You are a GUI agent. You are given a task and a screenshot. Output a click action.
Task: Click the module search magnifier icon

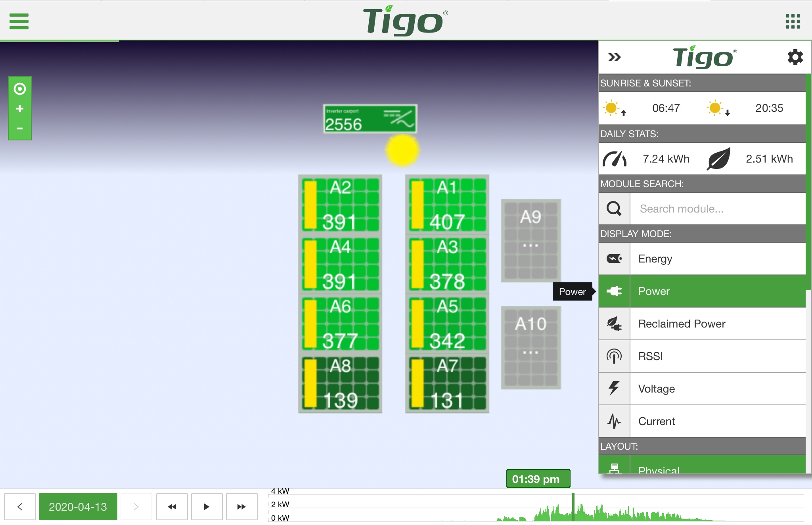click(x=614, y=209)
